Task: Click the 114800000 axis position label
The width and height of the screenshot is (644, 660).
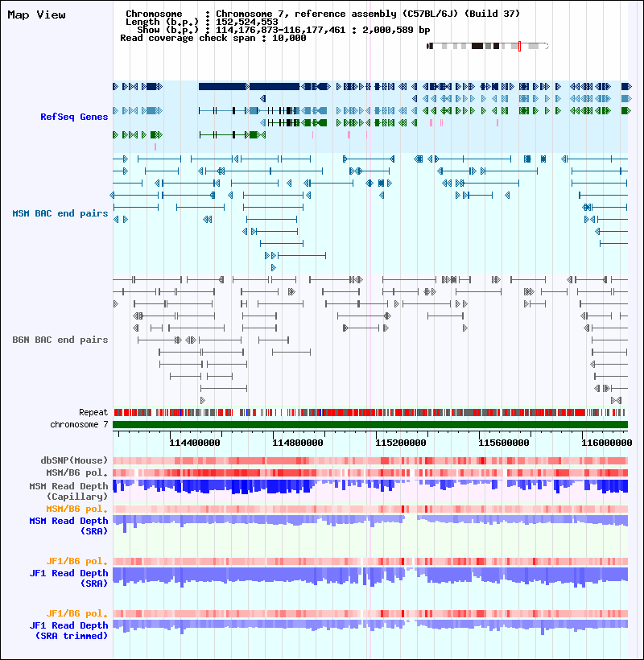Action: (x=298, y=443)
